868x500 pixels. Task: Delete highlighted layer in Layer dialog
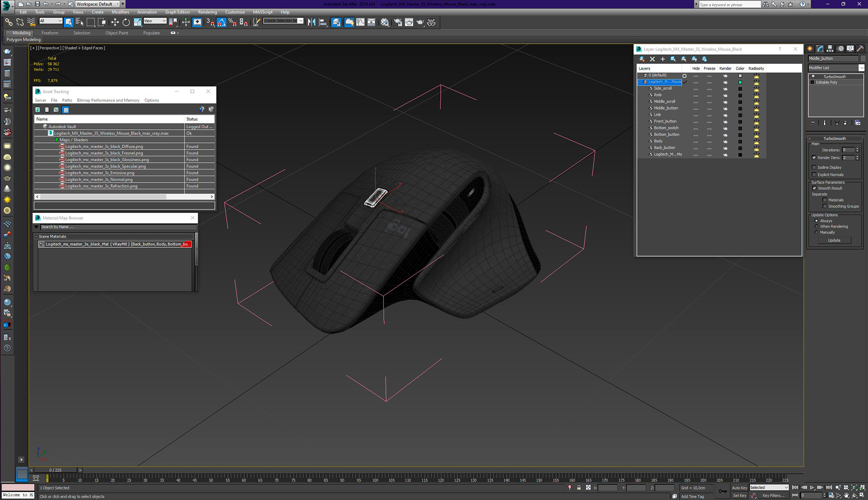click(x=652, y=59)
